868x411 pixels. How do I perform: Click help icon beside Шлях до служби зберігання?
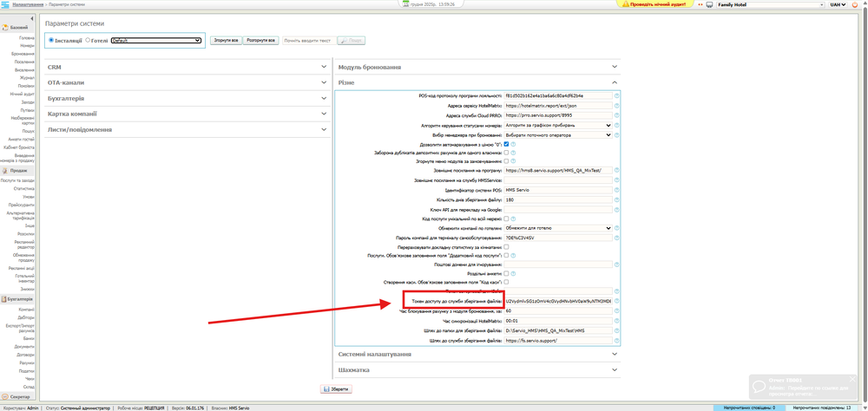pos(617,341)
